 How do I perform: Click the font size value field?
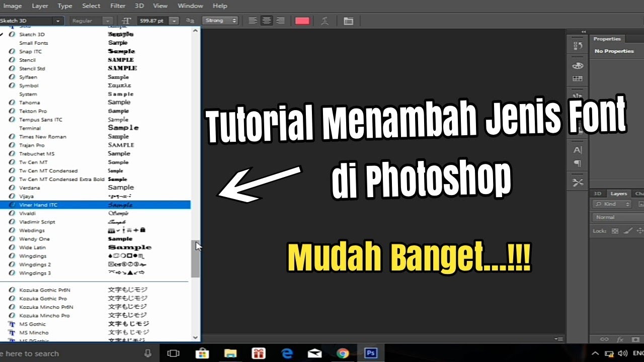pyautogui.click(x=153, y=21)
